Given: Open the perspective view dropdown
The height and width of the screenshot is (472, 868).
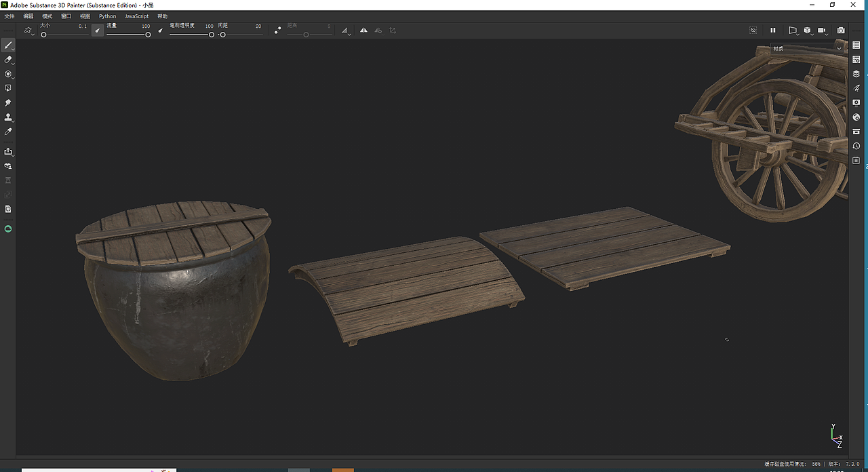Looking at the screenshot, I should [x=792, y=31].
